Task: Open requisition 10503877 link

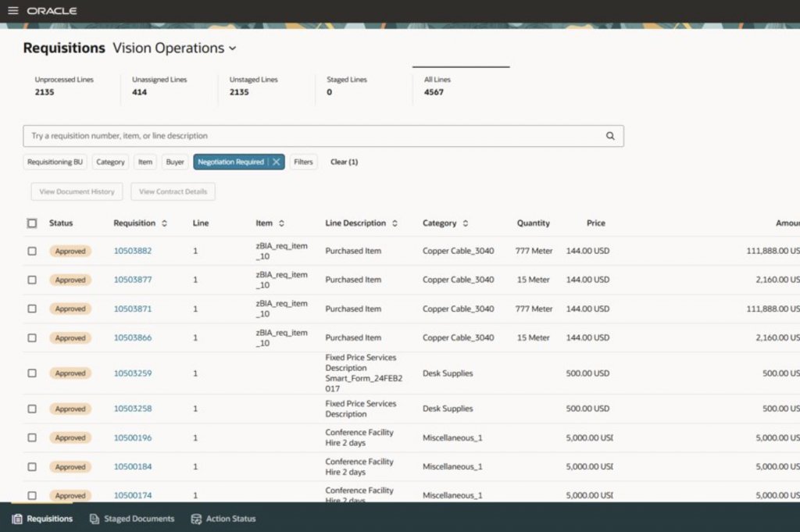Action: 133,280
